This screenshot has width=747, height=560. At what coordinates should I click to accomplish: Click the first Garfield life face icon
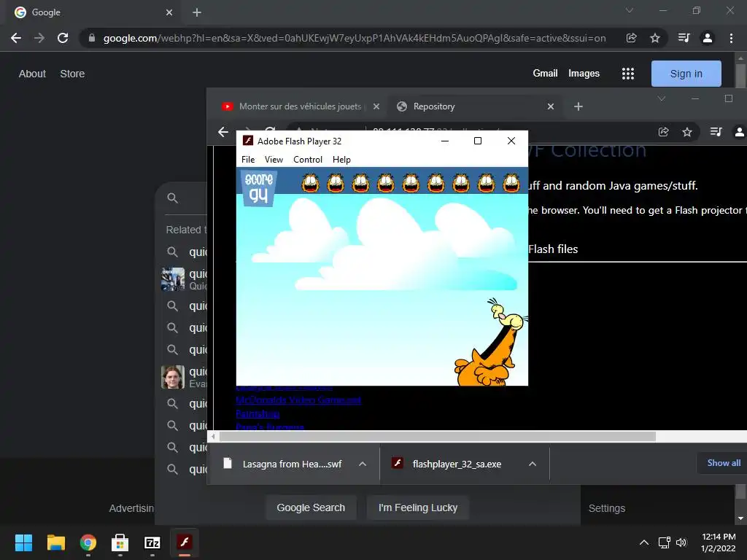coord(310,183)
